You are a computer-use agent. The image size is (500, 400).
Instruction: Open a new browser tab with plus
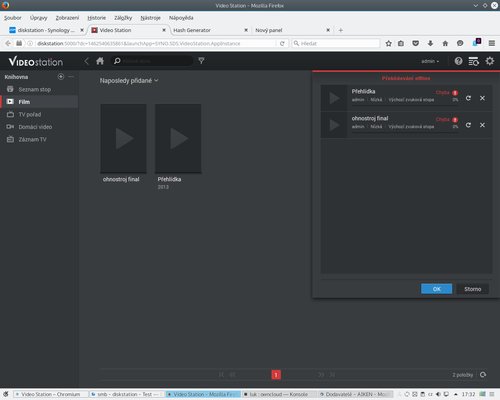[x=341, y=30]
